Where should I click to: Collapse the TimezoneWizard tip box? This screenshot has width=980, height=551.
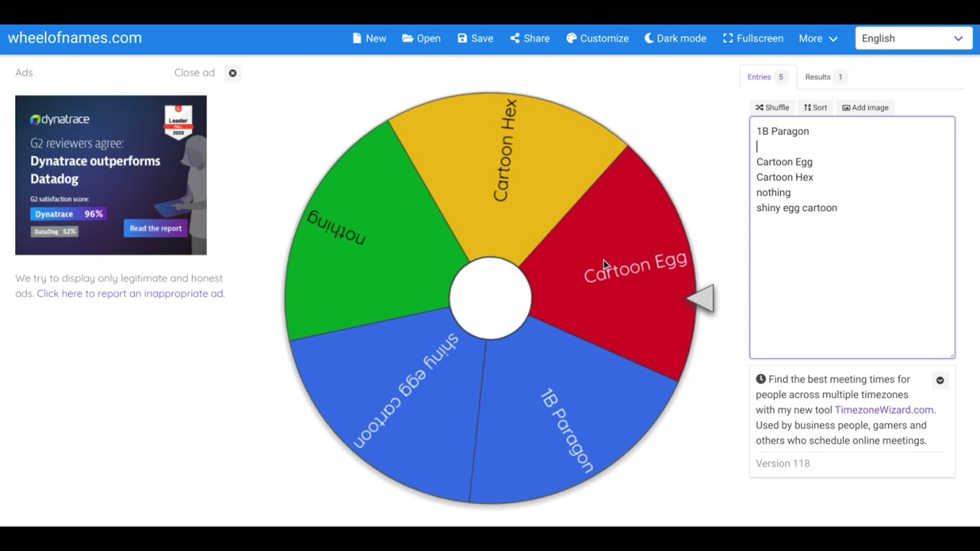pos(940,380)
